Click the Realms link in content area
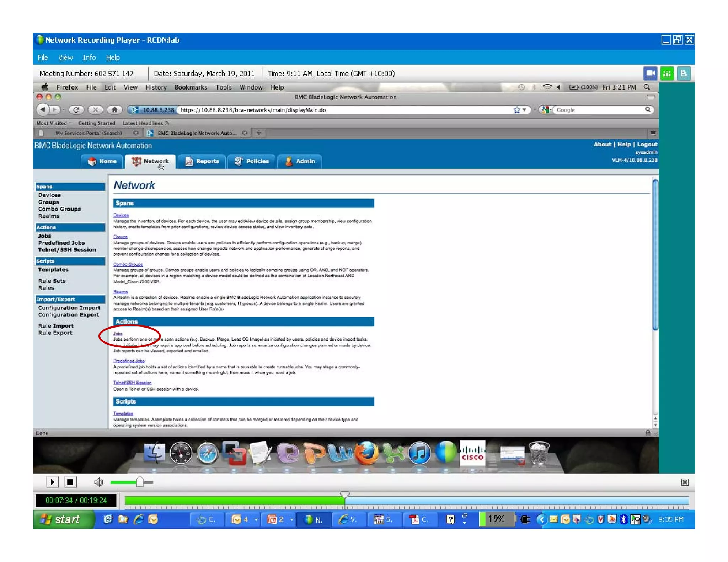The width and height of the screenshot is (728, 562). point(121,292)
